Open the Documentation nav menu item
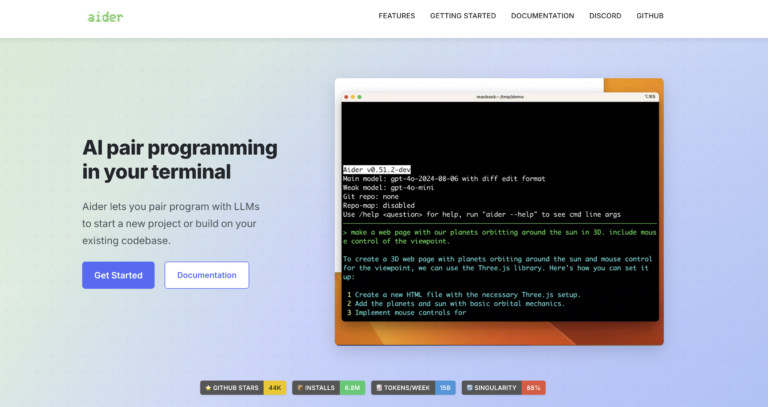768x407 pixels. (543, 16)
